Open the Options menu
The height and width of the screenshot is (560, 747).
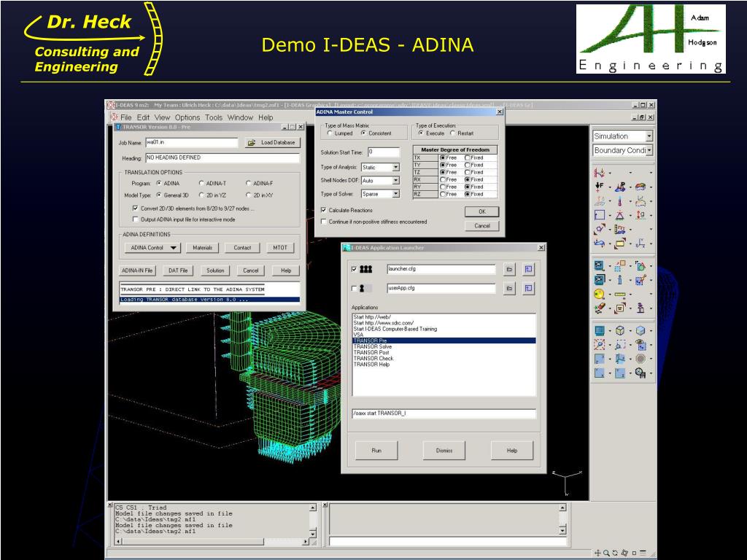[187, 117]
